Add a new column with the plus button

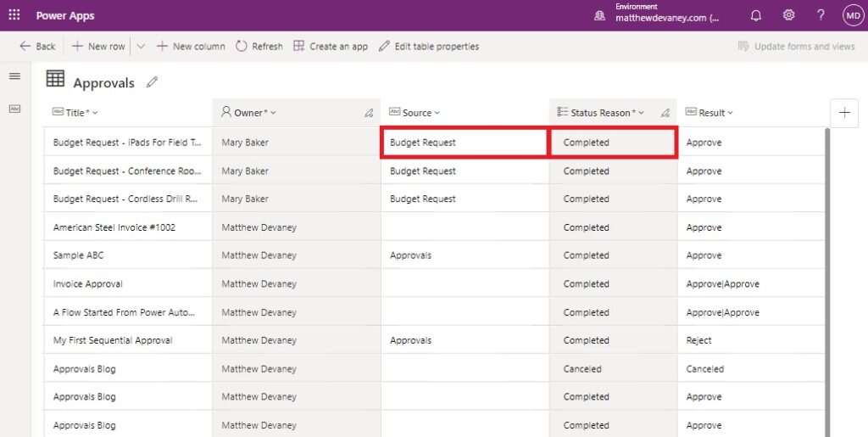[x=845, y=113]
